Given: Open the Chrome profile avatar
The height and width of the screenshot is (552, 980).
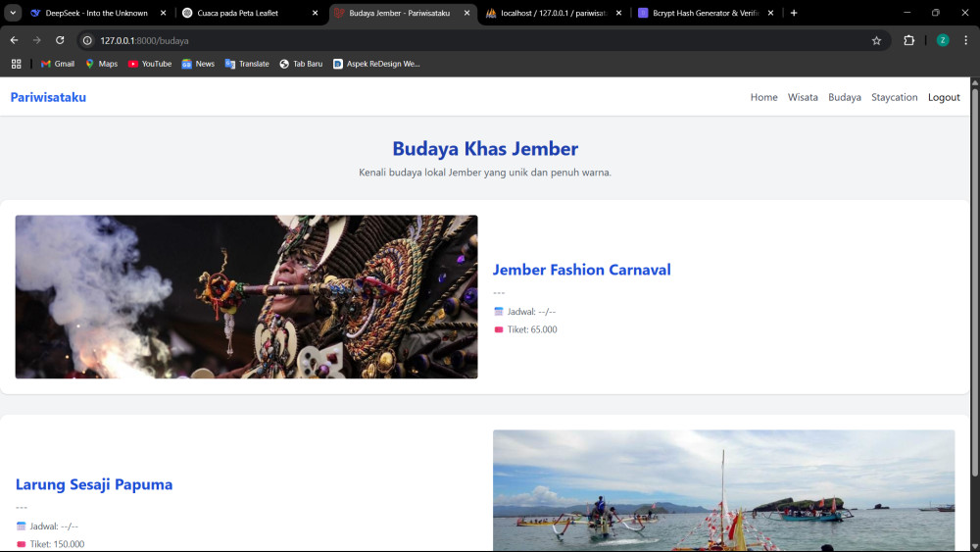Looking at the screenshot, I should pos(943,40).
